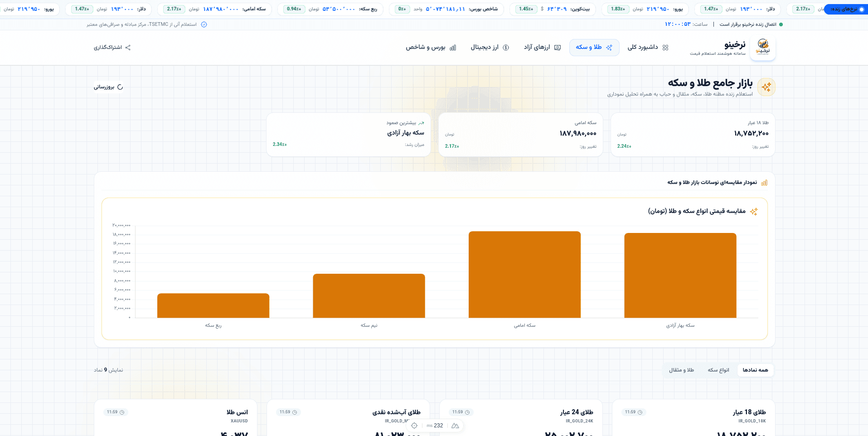Click the 1.45% bitcoin change badge
The height and width of the screenshot is (436, 868).
(526, 9)
